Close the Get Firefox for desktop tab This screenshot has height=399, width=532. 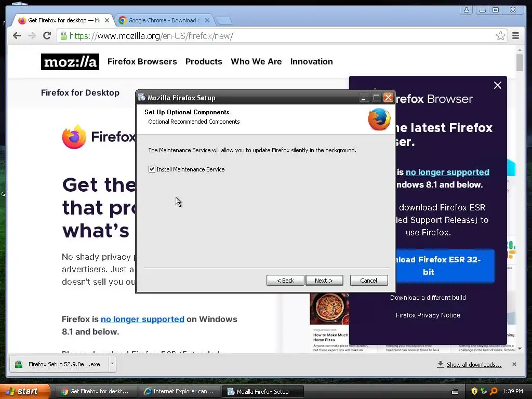click(107, 20)
